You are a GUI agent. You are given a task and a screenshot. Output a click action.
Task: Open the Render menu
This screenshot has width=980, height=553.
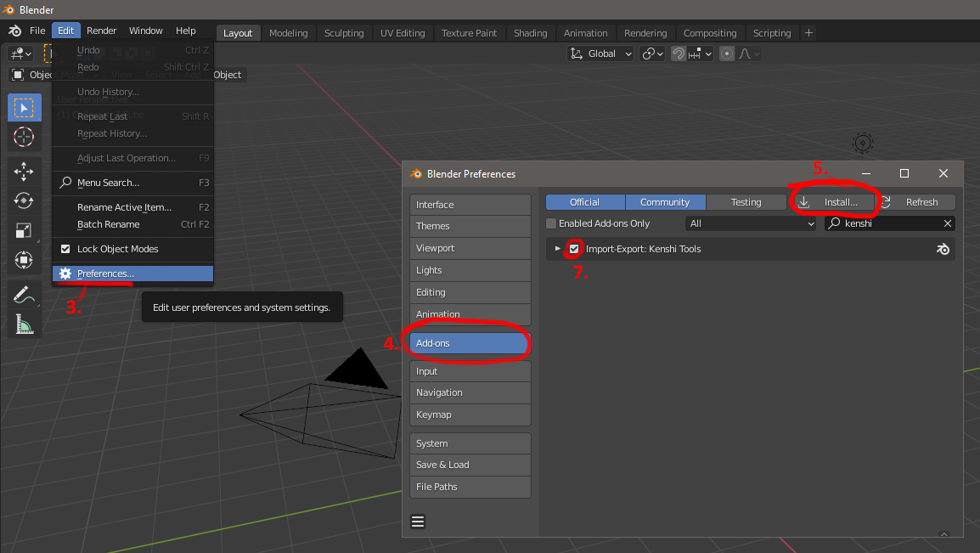click(102, 31)
